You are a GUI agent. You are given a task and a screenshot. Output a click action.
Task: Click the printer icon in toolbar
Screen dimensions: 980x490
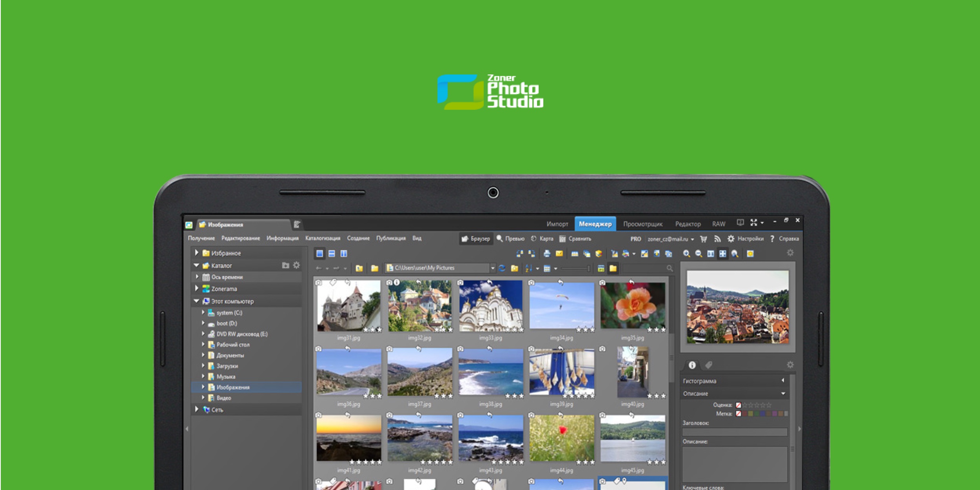tap(547, 254)
